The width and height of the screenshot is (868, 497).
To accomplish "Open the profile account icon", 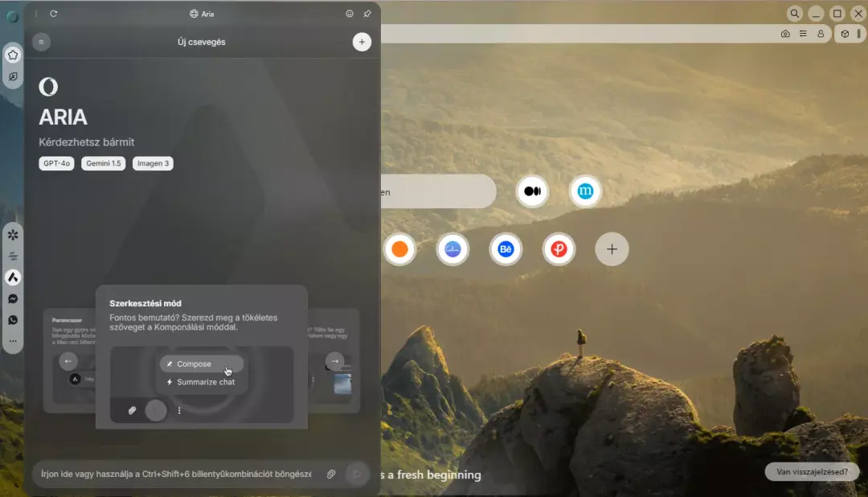I will point(821,34).
